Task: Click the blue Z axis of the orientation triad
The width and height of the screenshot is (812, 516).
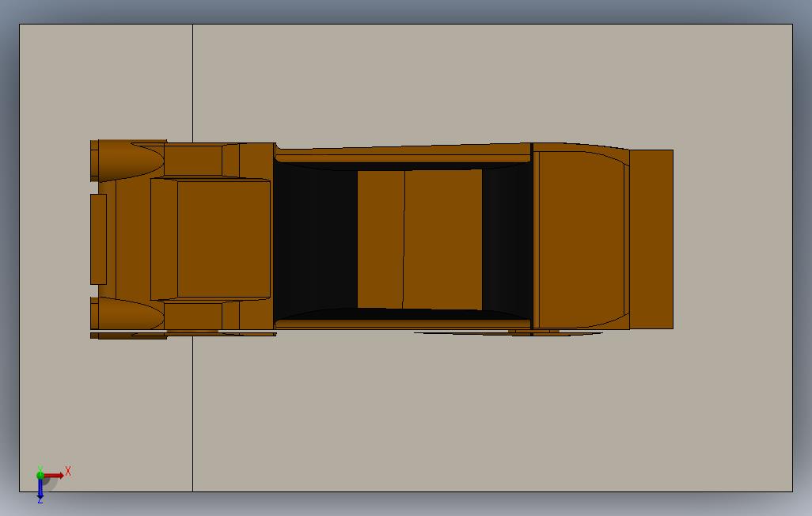Action: [x=40, y=490]
